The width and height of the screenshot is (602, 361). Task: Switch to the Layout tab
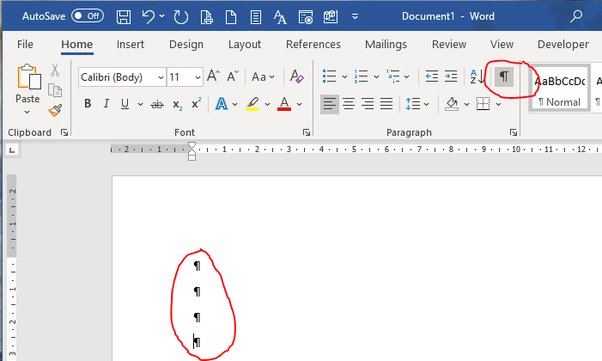245,44
